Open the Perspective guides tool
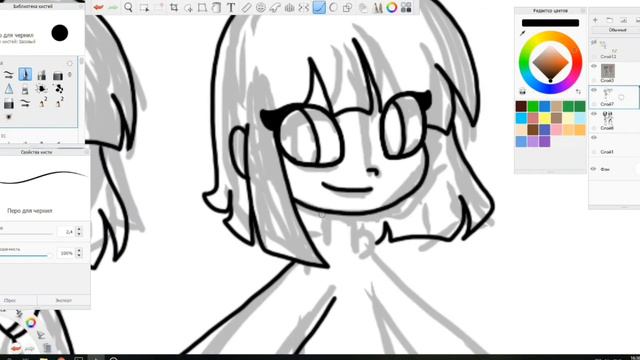The image size is (640, 360). pos(289,7)
